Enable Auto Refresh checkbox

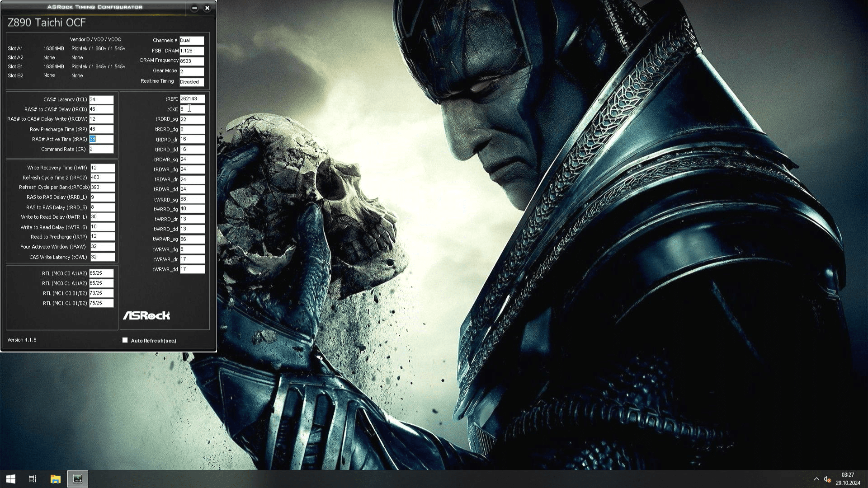125,340
